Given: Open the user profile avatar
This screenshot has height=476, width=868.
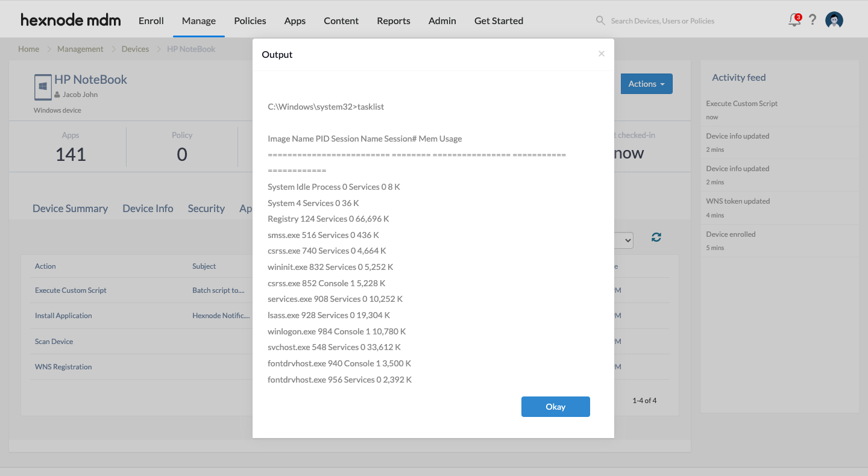Looking at the screenshot, I should 834,20.
